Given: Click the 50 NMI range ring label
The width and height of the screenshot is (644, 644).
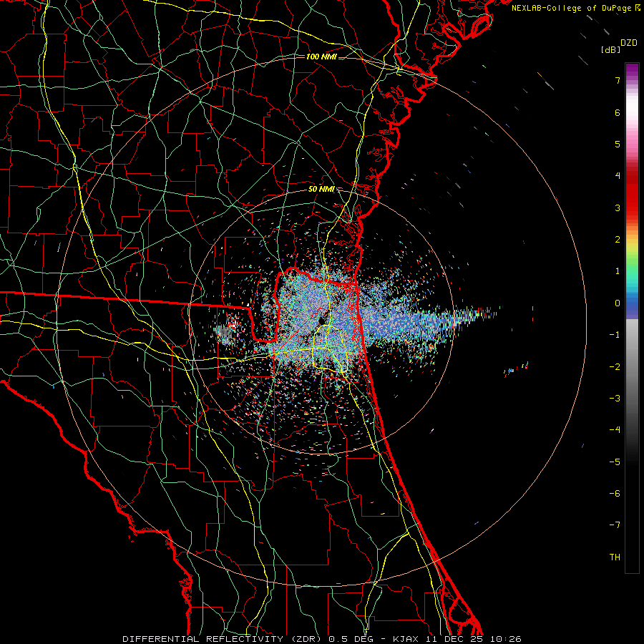Looking at the screenshot, I should 321,189.
